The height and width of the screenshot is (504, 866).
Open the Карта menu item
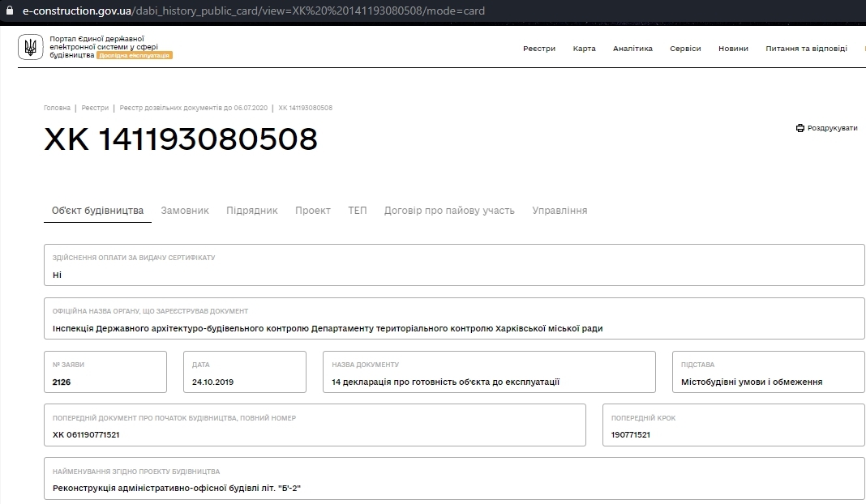point(585,49)
